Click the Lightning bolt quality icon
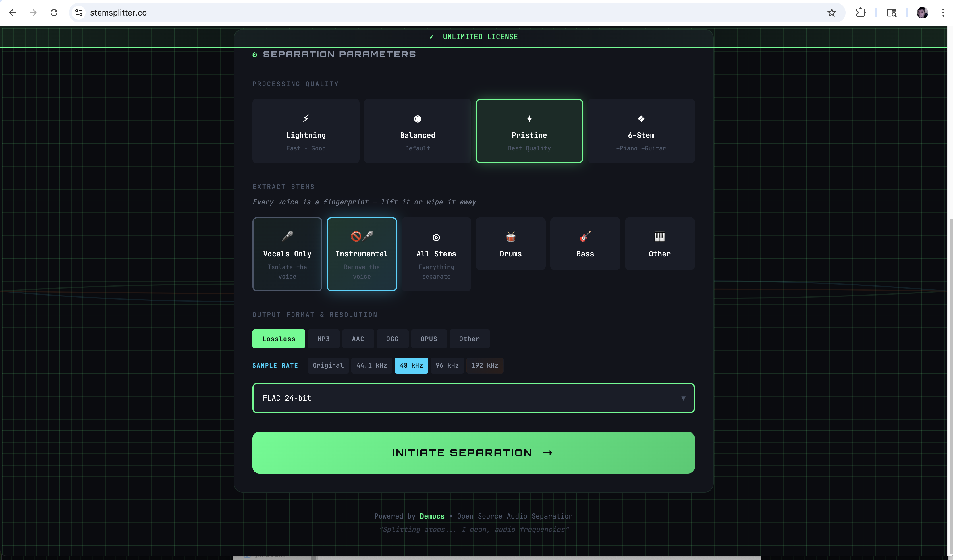 [x=306, y=118]
